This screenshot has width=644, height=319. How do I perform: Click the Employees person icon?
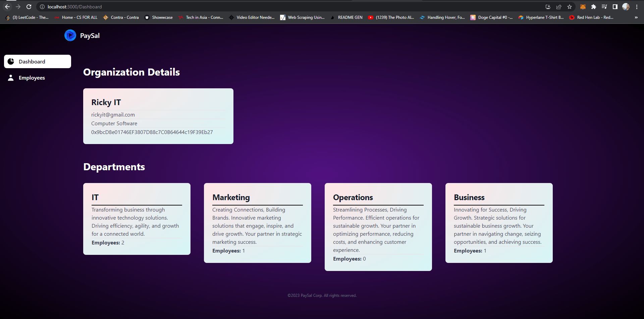point(11,78)
